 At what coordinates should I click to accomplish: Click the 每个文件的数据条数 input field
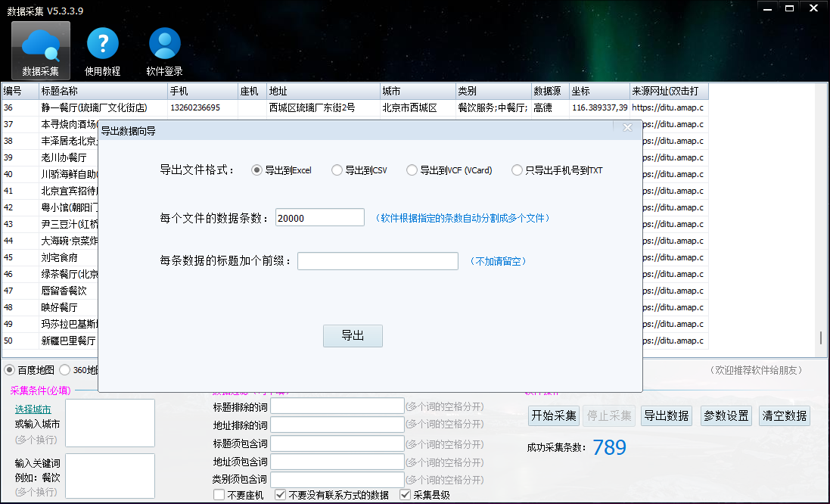tap(320, 218)
